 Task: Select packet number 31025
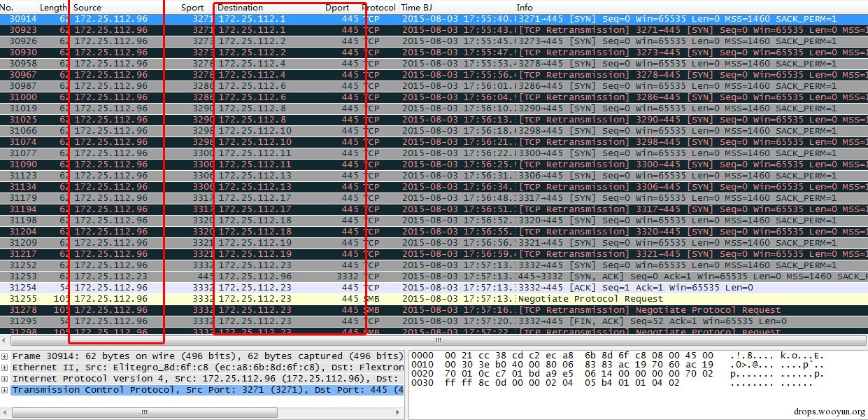point(434,120)
